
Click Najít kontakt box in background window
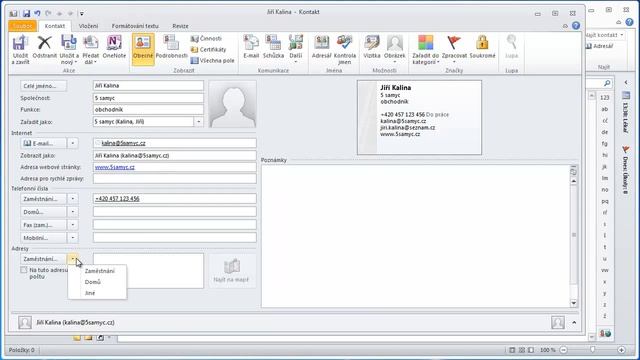[x=604, y=35]
